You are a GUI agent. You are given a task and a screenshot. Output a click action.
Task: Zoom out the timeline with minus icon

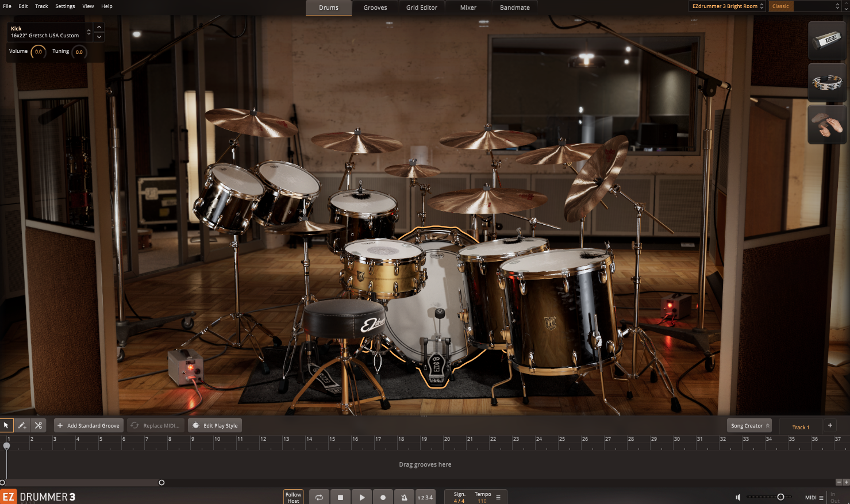839,482
